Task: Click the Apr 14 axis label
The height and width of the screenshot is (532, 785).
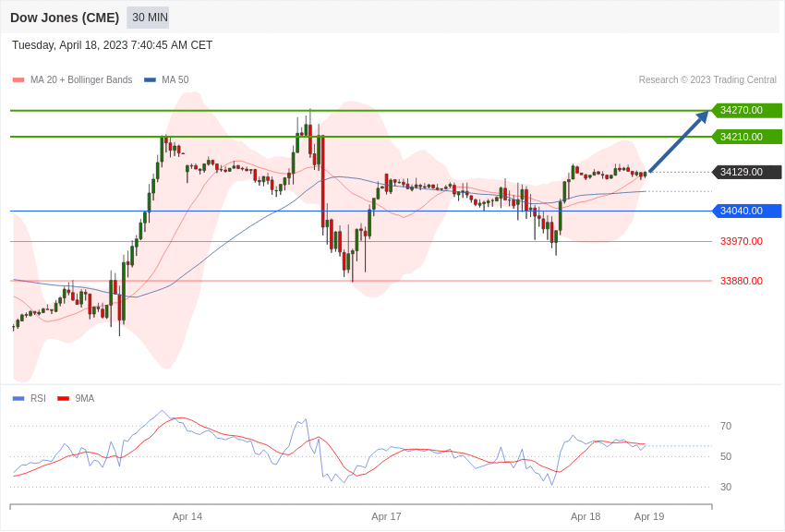Action: [187, 516]
